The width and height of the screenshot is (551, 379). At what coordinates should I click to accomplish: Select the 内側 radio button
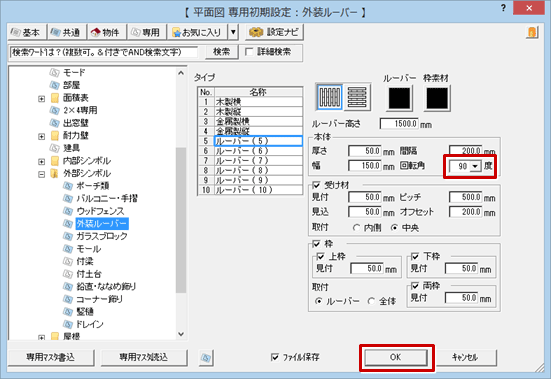[x=356, y=228]
